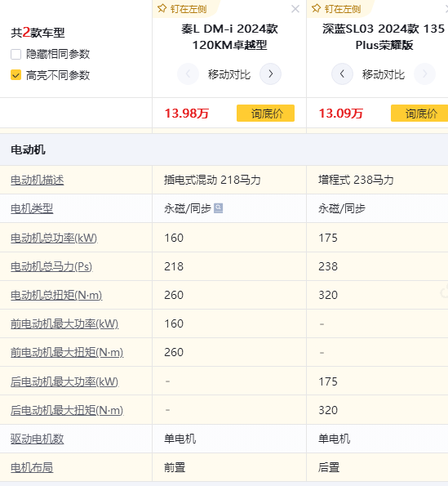
Task: Open 后电动机最大功率(kW) link
Action: click(64, 382)
